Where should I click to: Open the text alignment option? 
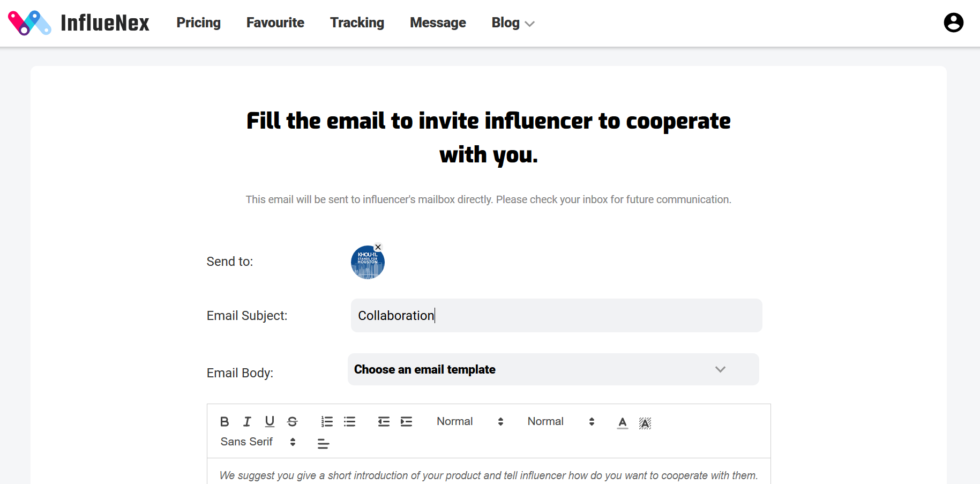323,443
